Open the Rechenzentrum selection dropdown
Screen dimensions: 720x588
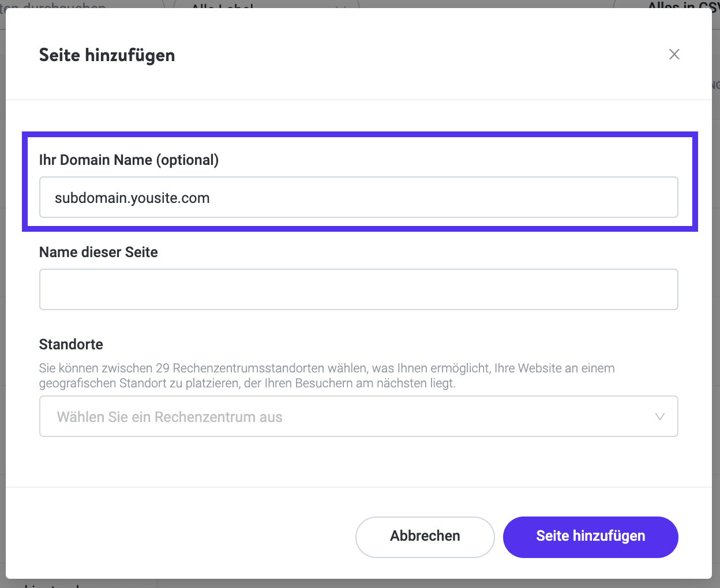point(358,416)
